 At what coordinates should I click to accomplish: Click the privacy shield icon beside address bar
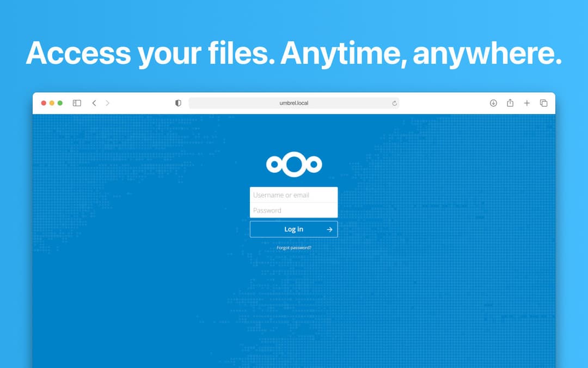(178, 102)
